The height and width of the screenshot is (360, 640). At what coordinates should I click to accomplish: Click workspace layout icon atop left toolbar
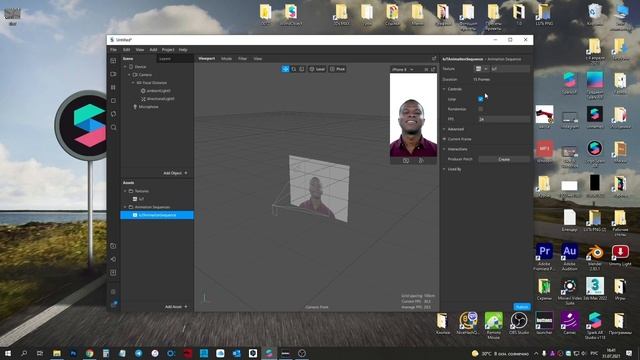pos(113,61)
